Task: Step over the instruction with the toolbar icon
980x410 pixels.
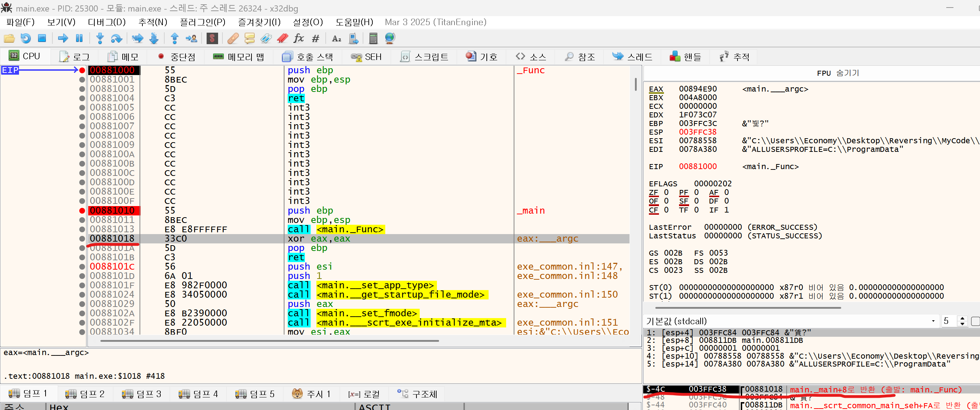Action: (117, 38)
